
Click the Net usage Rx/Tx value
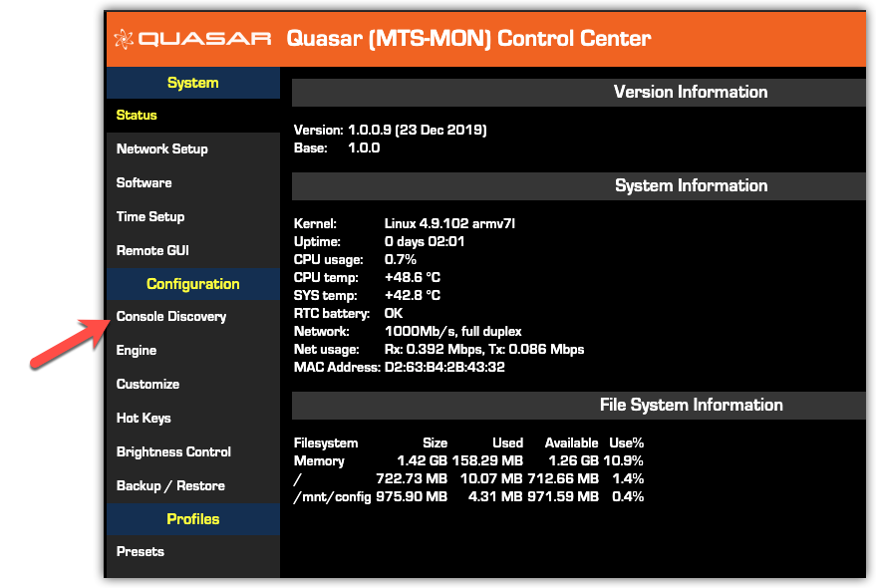click(x=484, y=350)
